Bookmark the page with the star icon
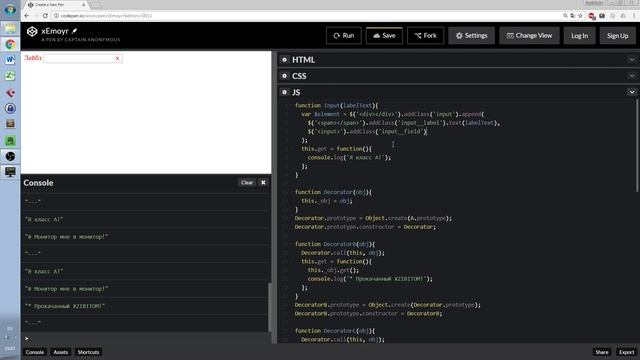This screenshot has width=640, height=360. tap(580, 16)
